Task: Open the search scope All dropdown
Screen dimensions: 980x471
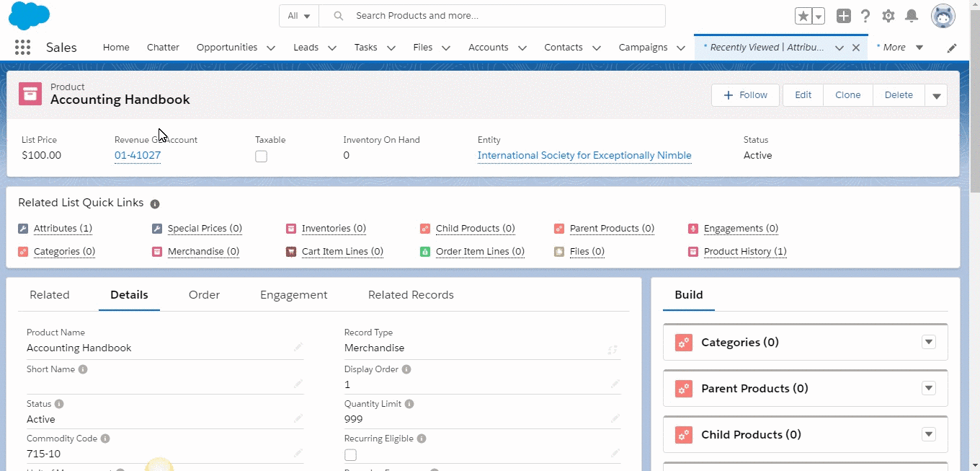Action: tap(298, 16)
